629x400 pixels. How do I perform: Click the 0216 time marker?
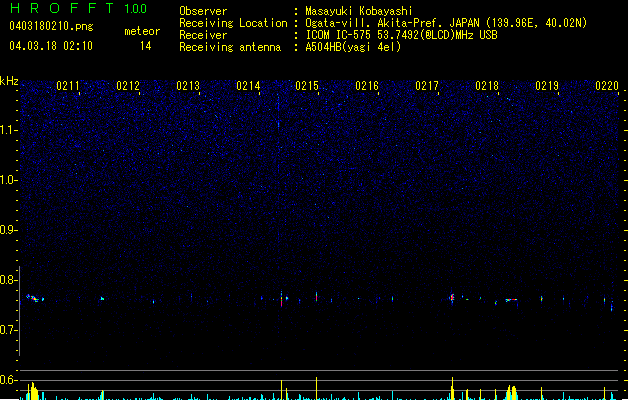(x=367, y=86)
